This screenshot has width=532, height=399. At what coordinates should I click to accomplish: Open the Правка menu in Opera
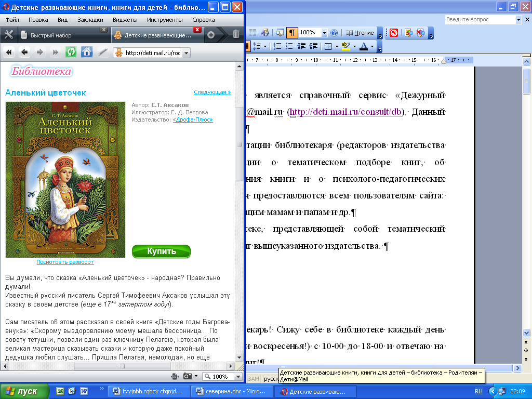pyautogui.click(x=38, y=20)
